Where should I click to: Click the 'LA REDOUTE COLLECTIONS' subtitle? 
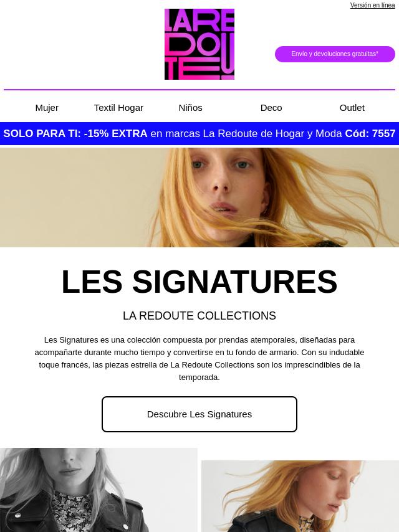pyautogui.click(x=199, y=316)
